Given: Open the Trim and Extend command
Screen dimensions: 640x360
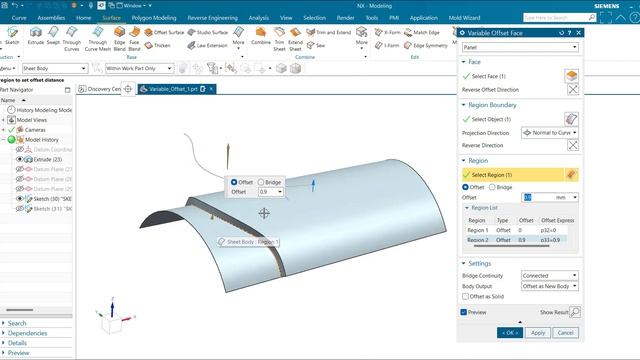Looking at the screenshot, I should (x=329, y=32).
